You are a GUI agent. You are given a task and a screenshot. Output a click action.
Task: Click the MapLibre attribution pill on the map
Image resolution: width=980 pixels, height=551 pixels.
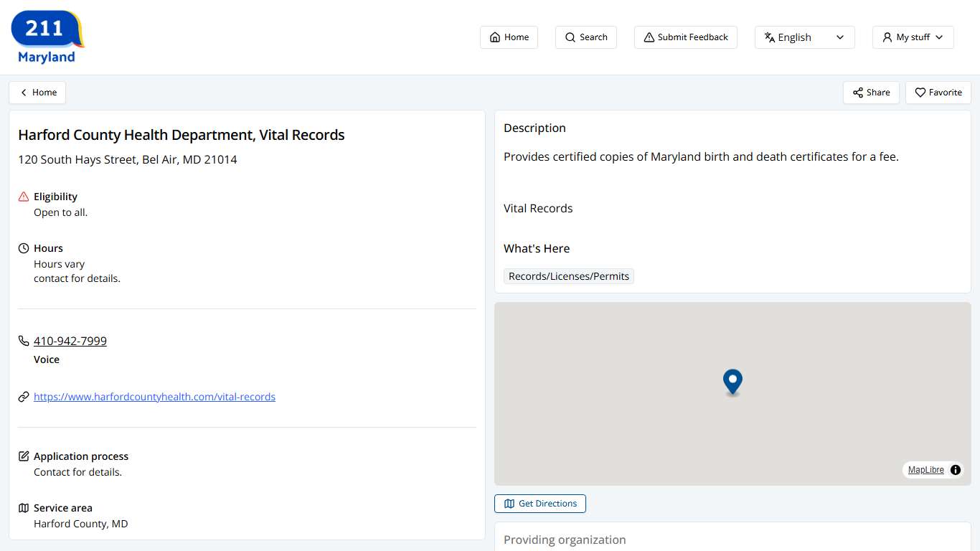[x=926, y=469]
